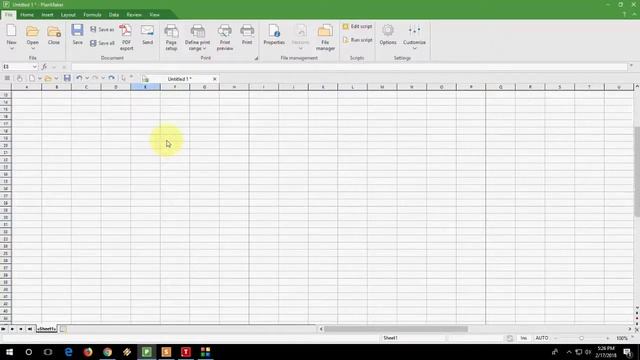Open the File manager
The image size is (640, 360).
(x=325, y=37)
